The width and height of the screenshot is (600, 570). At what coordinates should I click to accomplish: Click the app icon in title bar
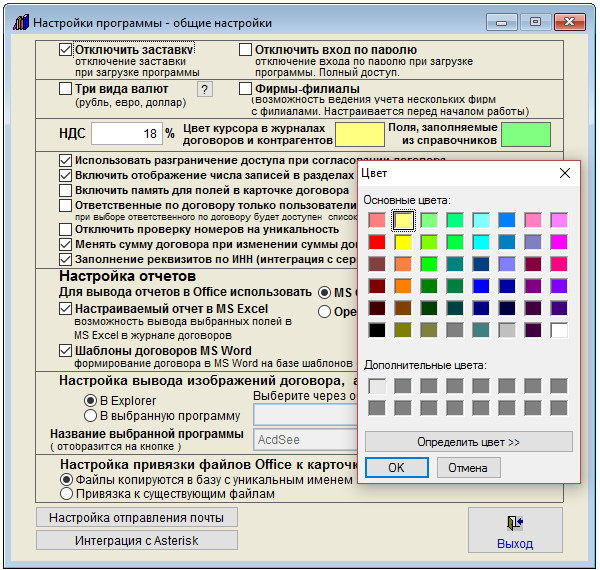19,20
